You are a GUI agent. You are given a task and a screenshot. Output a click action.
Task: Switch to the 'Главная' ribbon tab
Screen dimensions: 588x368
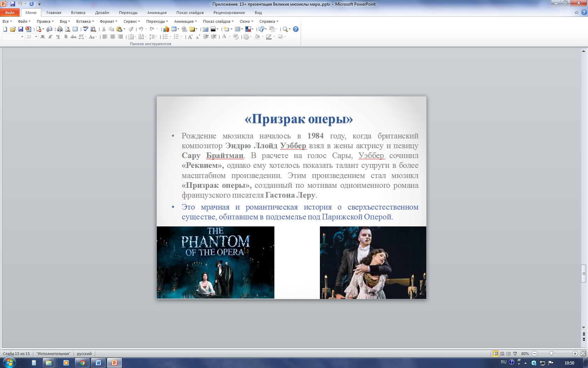[54, 13]
